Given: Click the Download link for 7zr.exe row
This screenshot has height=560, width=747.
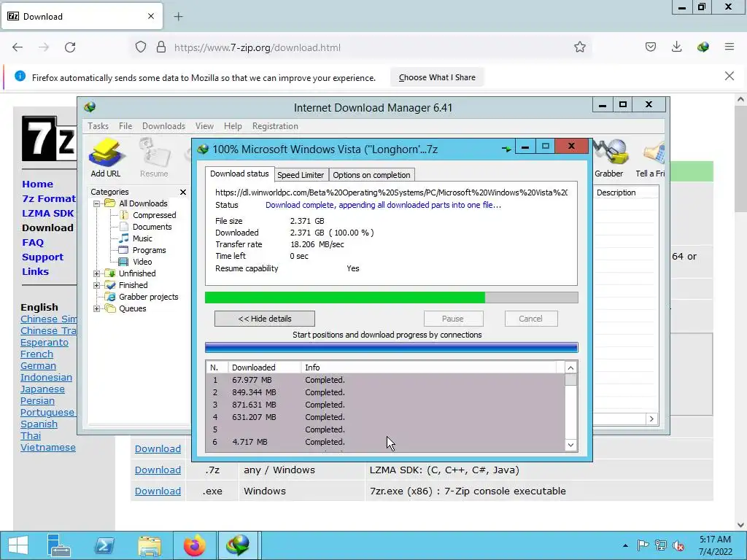Looking at the screenshot, I should [158, 491].
